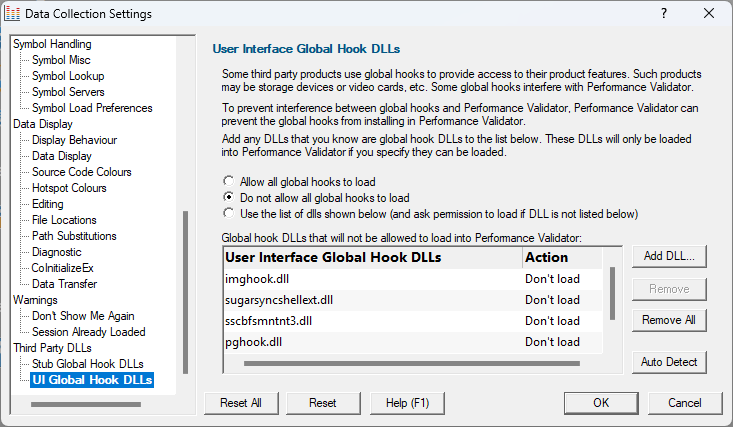Click the Data Collection Settings app icon
The image size is (733, 427).
[x=12, y=14]
